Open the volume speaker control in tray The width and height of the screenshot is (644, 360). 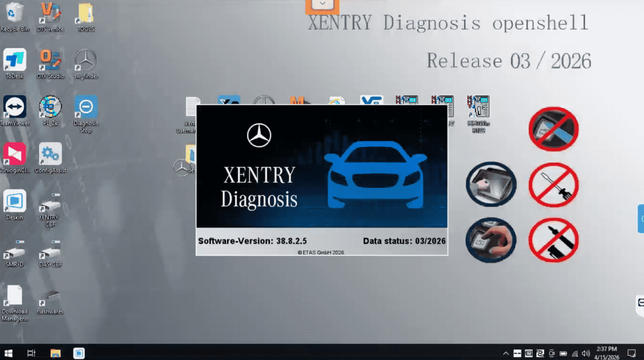[586, 353]
